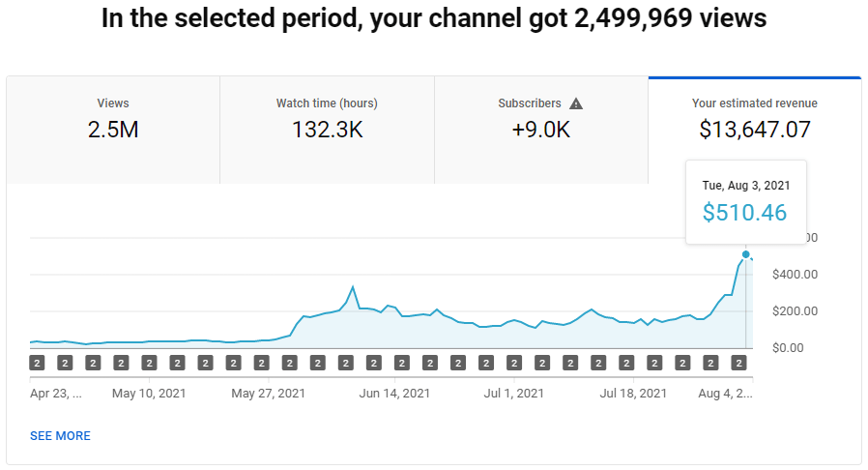Select the video marker badge above May 10, 2021
This screenshot has height=470, width=868.
(x=149, y=364)
